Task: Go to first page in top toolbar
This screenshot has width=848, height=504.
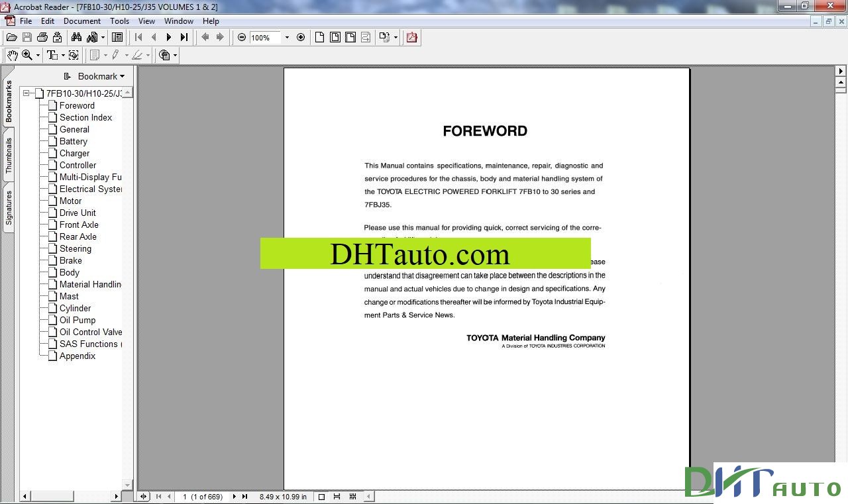Action: [138, 37]
